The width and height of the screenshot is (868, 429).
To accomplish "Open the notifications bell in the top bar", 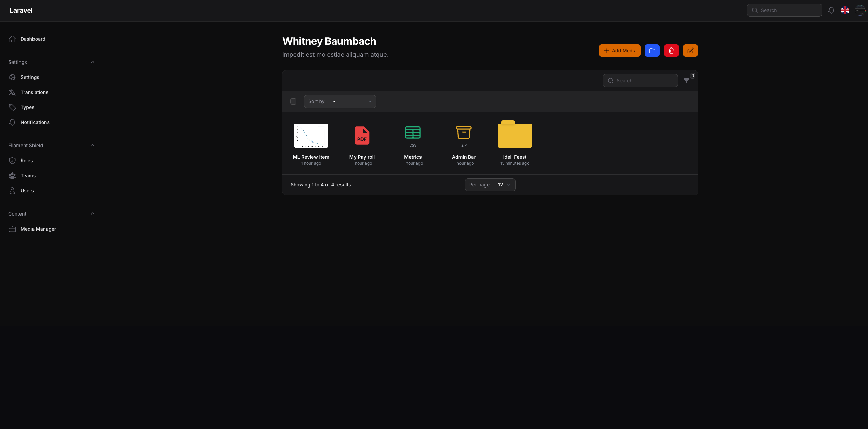I will [x=831, y=10].
